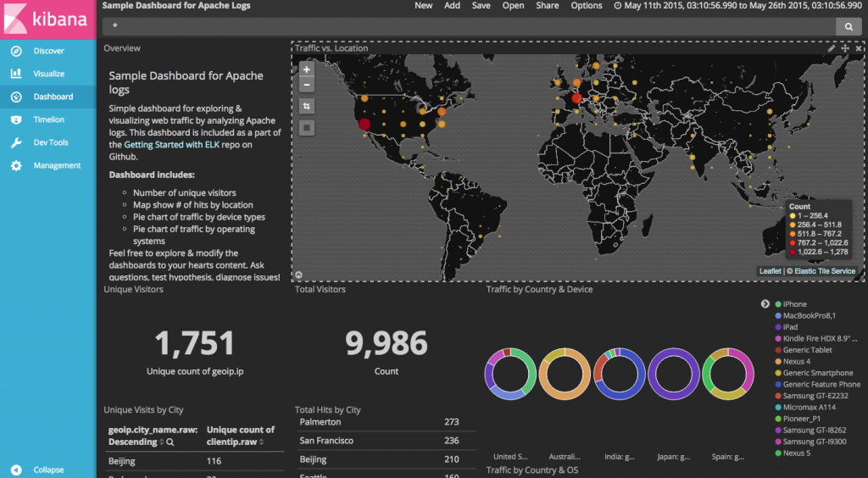Click MacBookPro8,1 legend color dot
The width and height of the screenshot is (868, 478).
[x=778, y=316]
